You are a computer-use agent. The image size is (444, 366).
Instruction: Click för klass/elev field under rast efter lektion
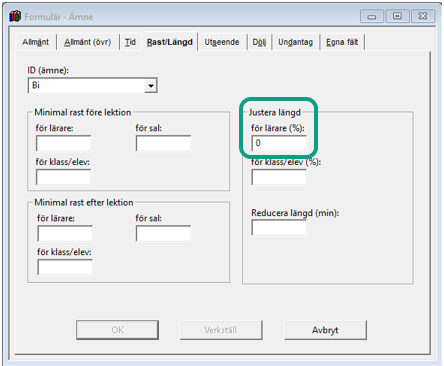click(65, 267)
